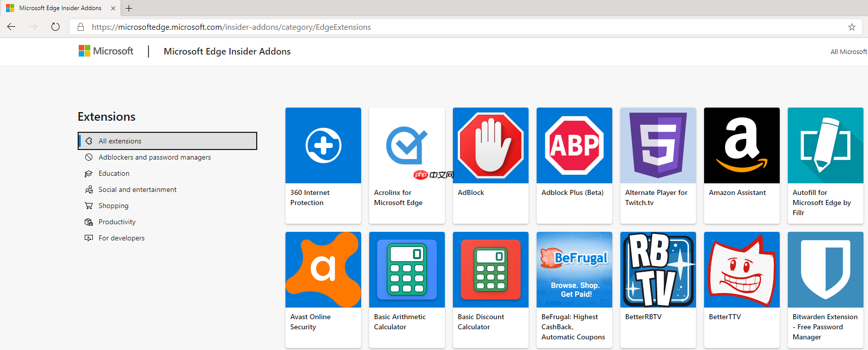The height and width of the screenshot is (350, 868).
Task: Click the Shopping cart icon
Action: pos(89,206)
